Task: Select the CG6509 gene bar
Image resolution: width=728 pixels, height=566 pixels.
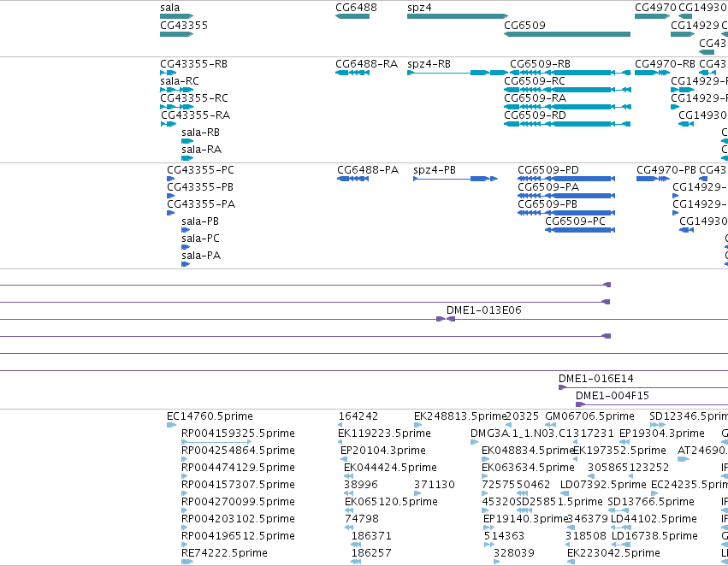Action: tap(567, 34)
